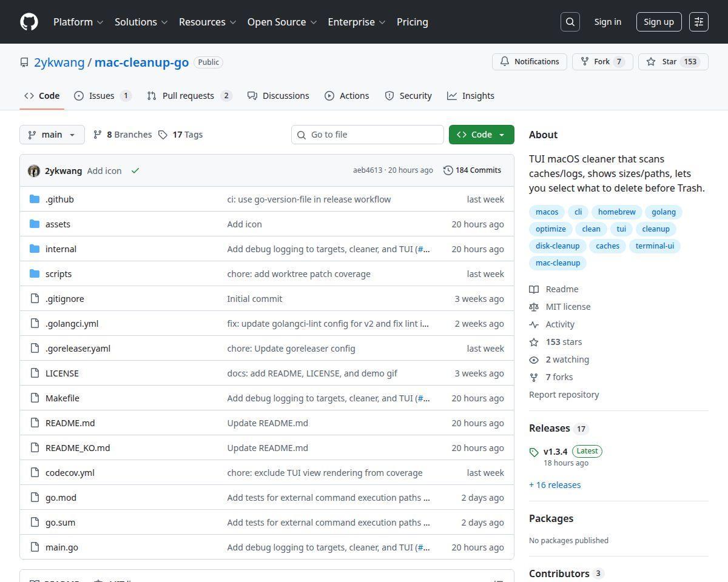
Task: Focus the Go to file search field
Action: 368,135
